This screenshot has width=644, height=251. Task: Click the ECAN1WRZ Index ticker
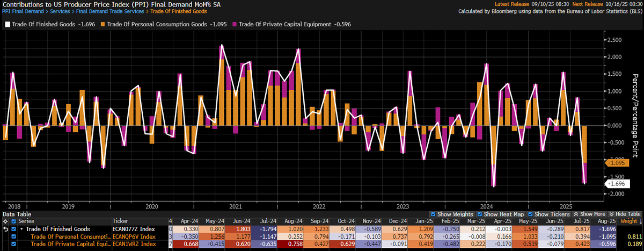[x=134, y=244]
